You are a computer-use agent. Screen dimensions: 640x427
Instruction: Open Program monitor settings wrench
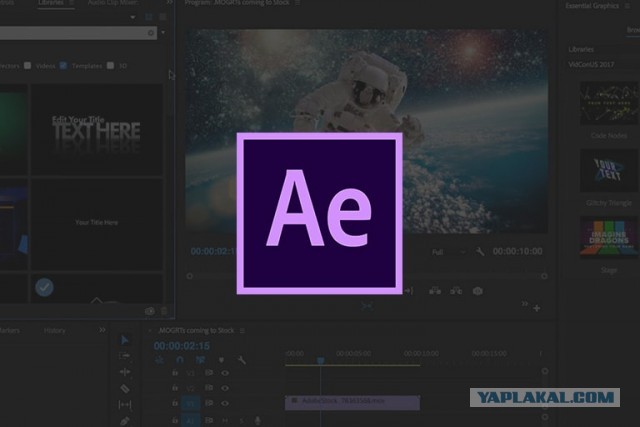480,251
